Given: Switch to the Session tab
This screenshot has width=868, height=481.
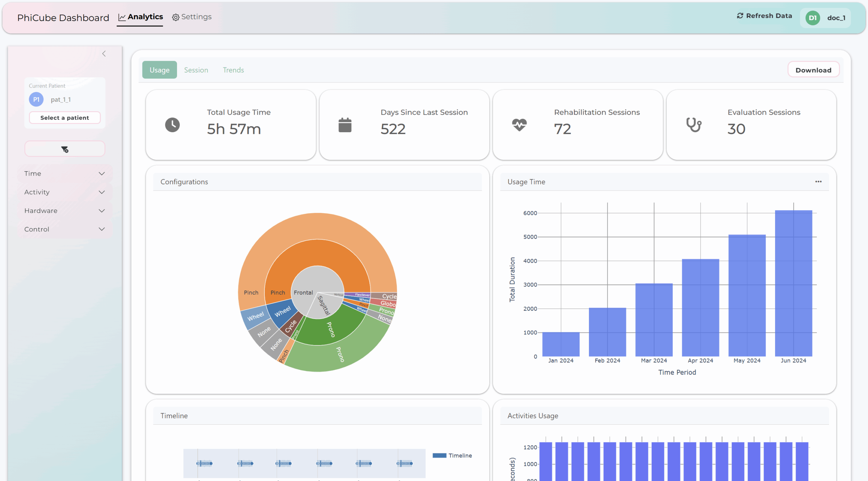Looking at the screenshot, I should 196,70.
